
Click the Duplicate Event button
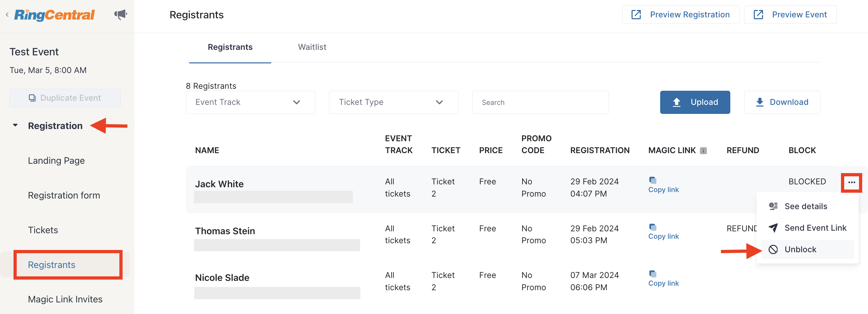click(x=65, y=98)
